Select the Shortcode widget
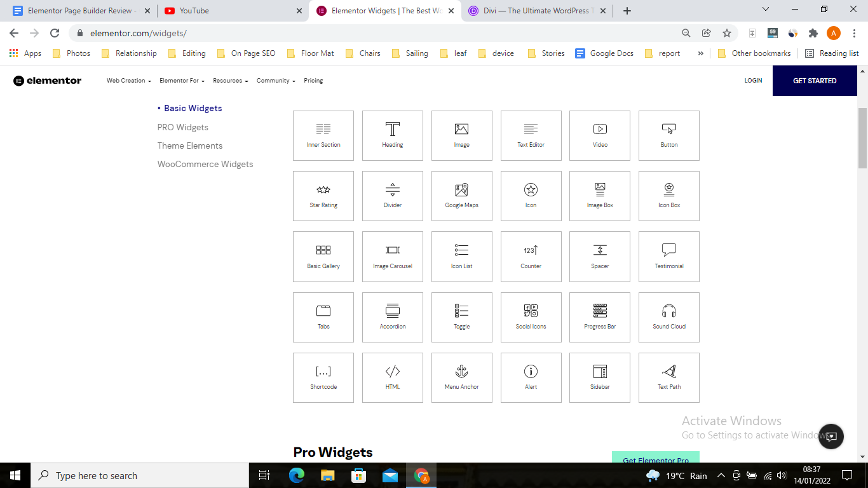Screen dimensions: 868x488 pos(323,377)
